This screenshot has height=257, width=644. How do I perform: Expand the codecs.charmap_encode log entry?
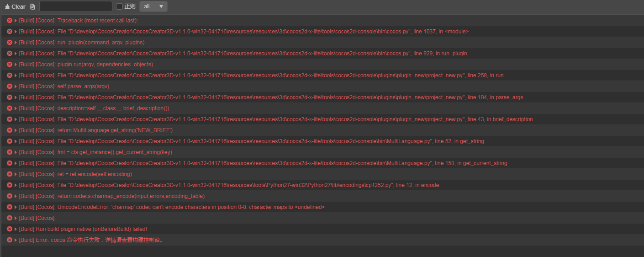point(16,196)
